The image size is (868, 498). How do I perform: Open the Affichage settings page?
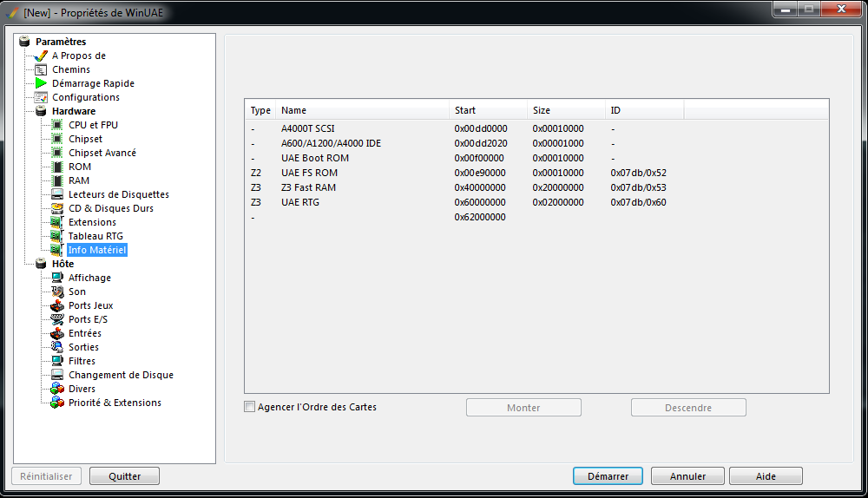(89, 278)
